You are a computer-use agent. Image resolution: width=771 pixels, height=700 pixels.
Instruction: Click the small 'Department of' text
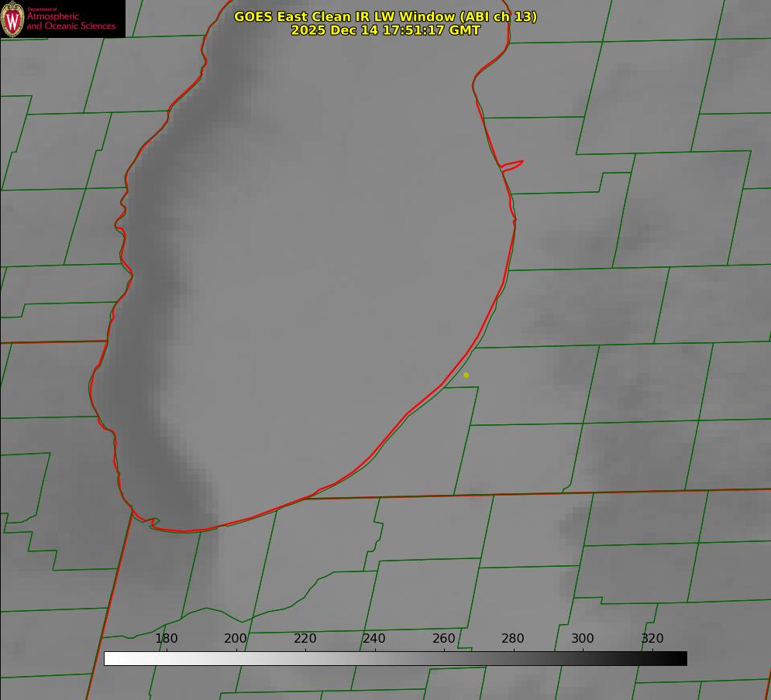[x=42, y=9]
